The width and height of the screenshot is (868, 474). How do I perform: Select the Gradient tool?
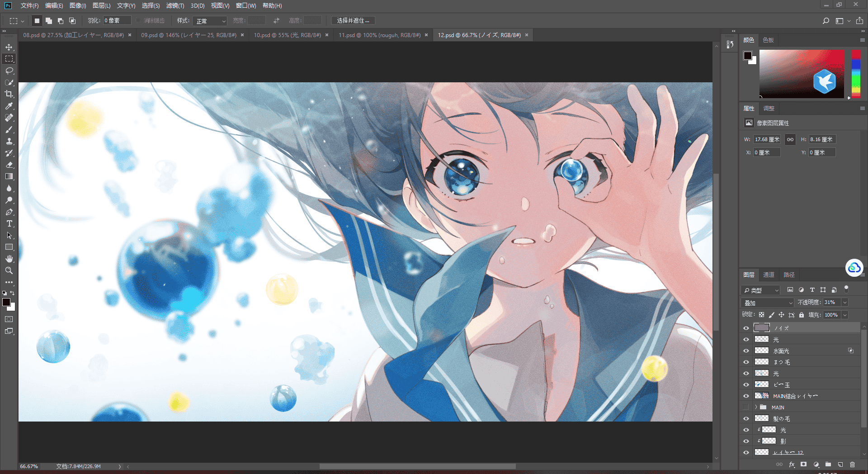pyautogui.click(x=9, y=176)
